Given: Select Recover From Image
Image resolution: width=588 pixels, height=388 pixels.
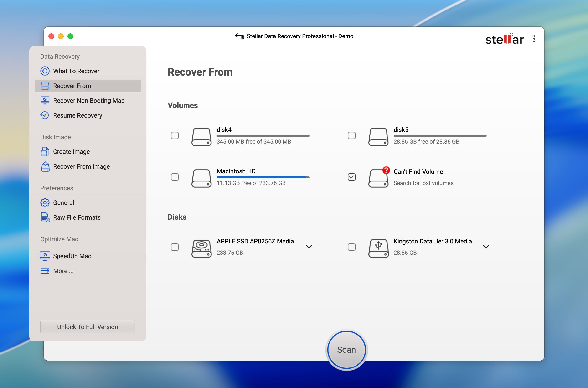Looking at the screenshot, I should 88,166.
